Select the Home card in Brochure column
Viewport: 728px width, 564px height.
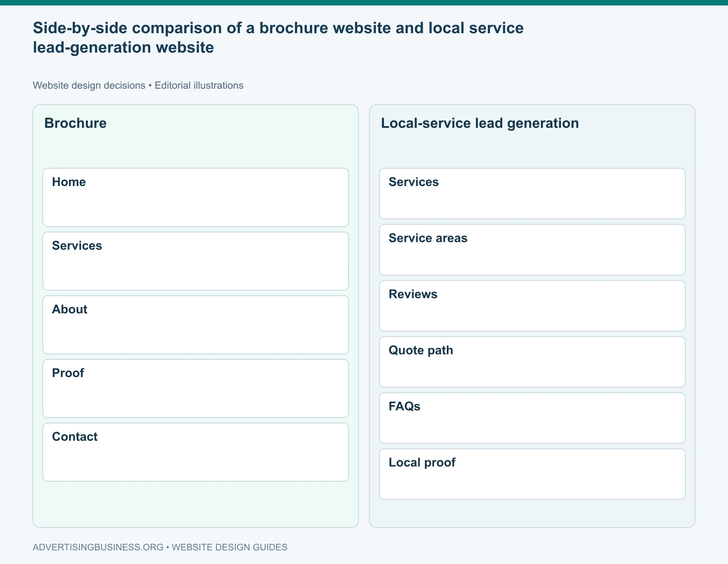click(196, 197)
